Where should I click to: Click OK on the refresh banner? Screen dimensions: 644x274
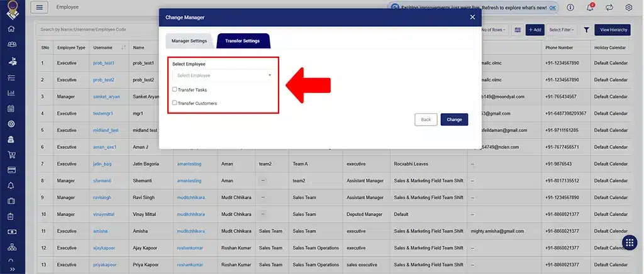tap(552, 8)
